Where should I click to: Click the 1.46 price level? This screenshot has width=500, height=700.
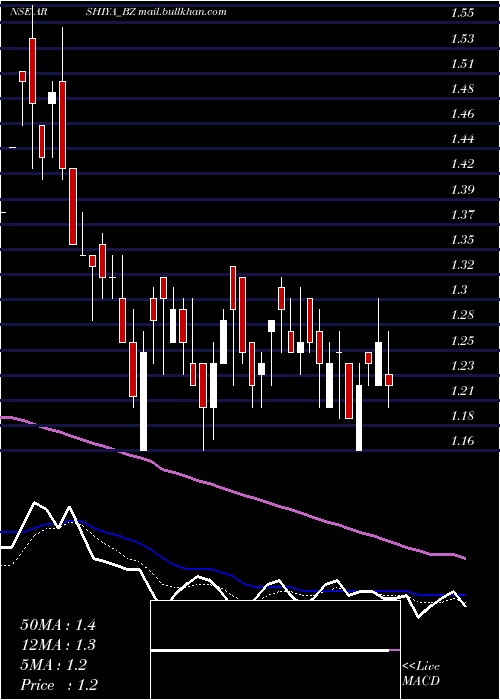pyautogui.click(x=462, y=114)
